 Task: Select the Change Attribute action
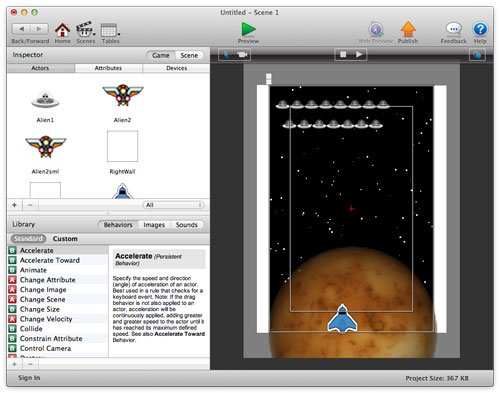pos(58,280)
